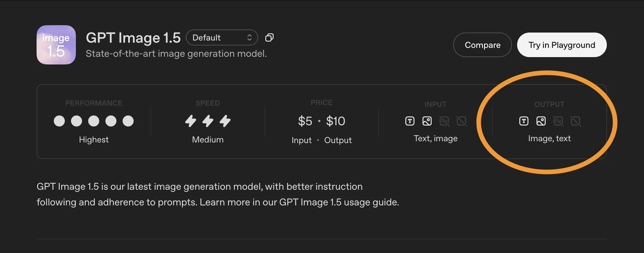Click the crossed-out video icon under INPUT
The image size is (644, 253).
pyautogui.click(x=461, y=121)
